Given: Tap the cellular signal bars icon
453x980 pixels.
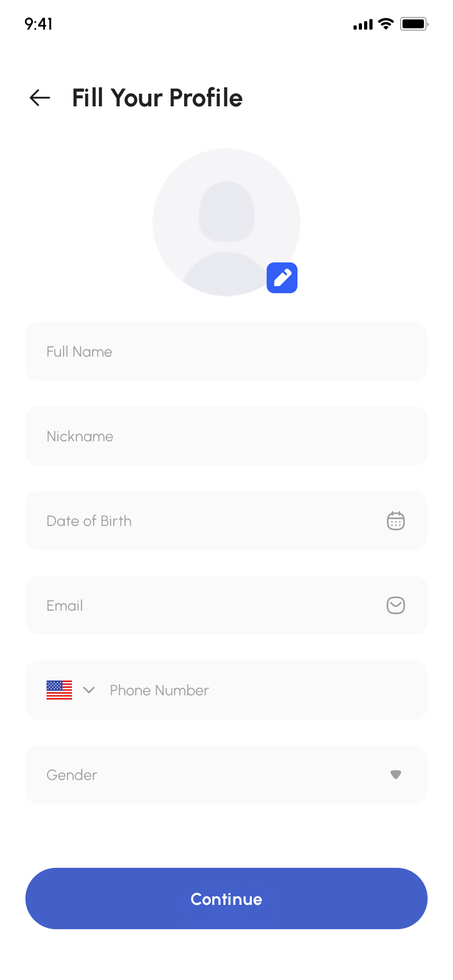Looking at the screenshot, I should [x=363, y=25].
